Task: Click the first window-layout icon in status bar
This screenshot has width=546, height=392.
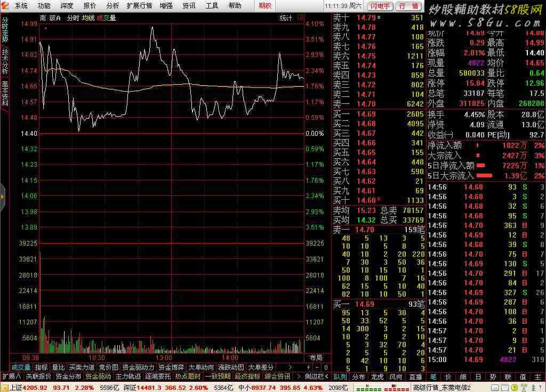Action: coord(495,388)
